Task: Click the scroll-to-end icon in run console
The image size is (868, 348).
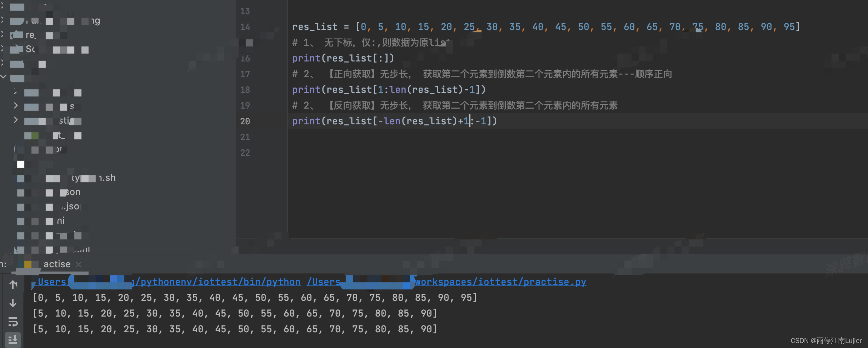Action: pos(13,339)
